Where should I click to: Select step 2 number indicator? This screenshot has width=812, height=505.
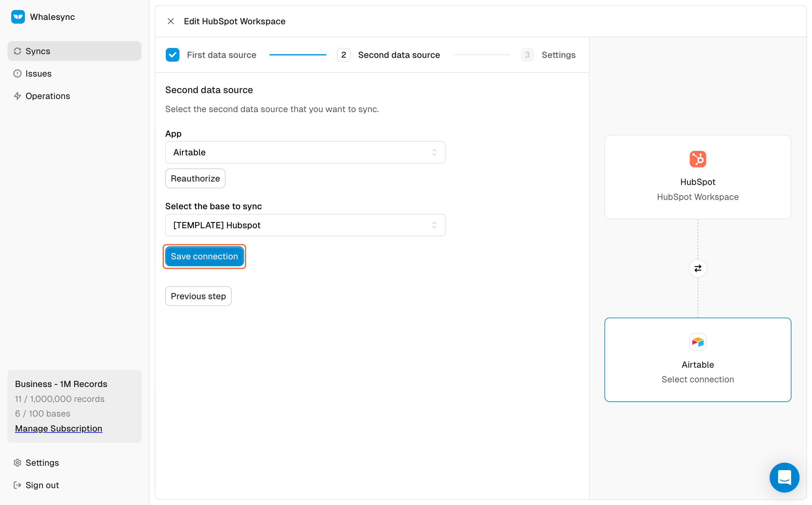coord(343,55)
